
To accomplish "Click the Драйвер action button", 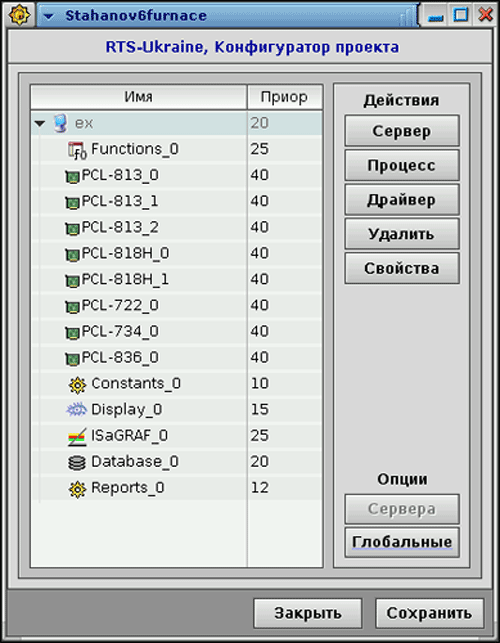I will [402, 200].
